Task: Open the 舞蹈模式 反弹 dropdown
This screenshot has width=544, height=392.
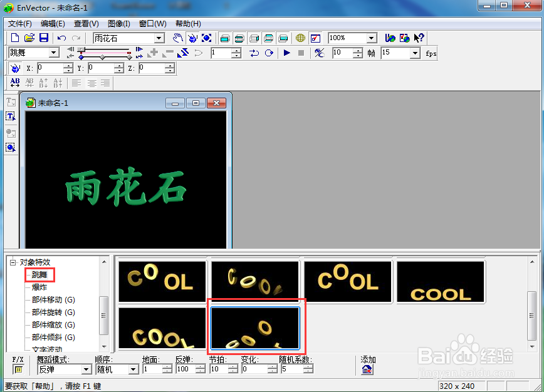Action: pyautogui.click(x=86, y=369)
